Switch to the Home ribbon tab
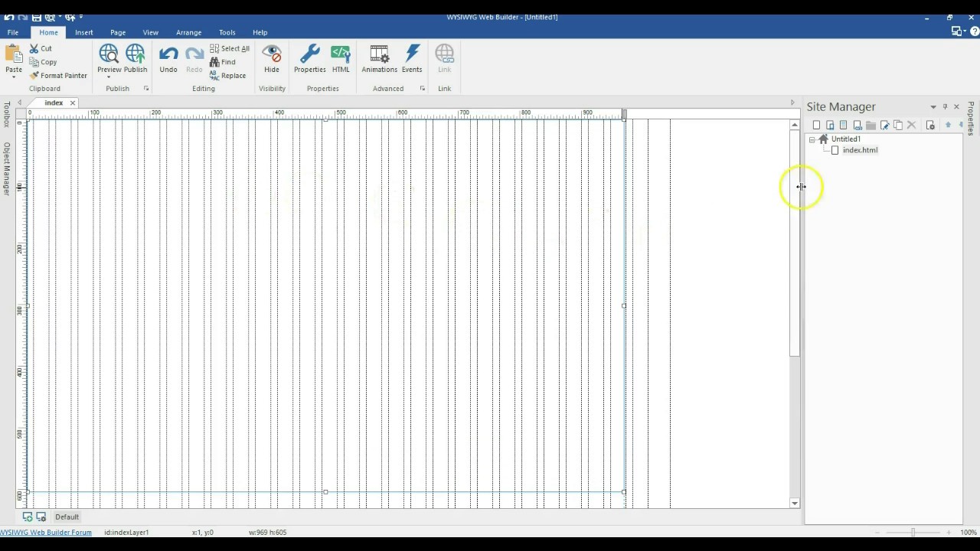The height and width of the screenshot is (551, 980). (48, 32)
